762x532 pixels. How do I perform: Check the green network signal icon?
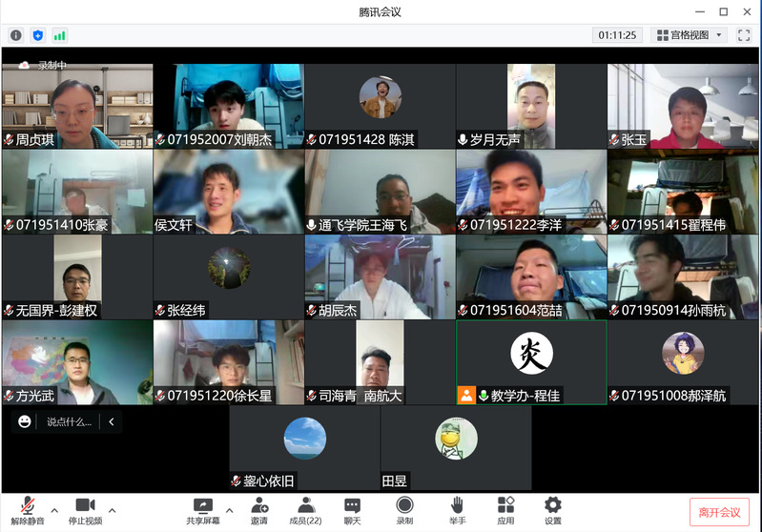pos(60,35)
